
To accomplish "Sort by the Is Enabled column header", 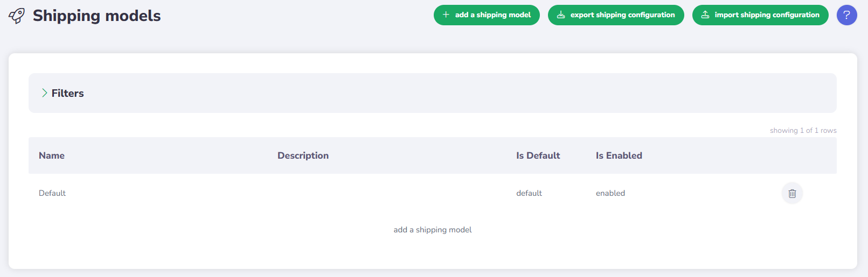I will click(x=619, y=155).
